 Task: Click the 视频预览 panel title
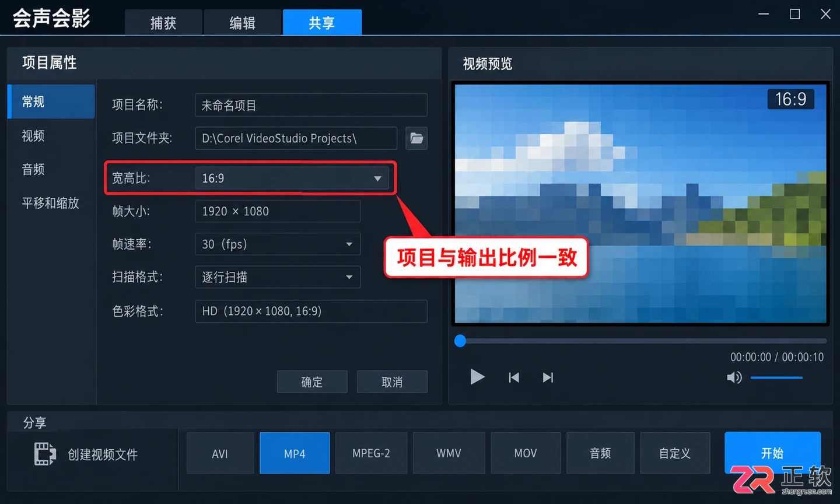(487, 64)
